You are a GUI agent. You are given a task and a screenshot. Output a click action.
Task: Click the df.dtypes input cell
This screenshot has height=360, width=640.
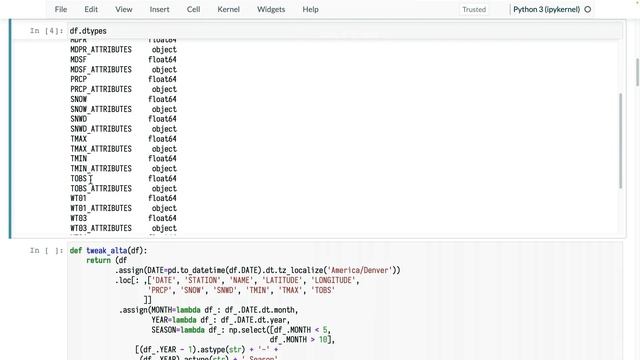pos(345,31)
